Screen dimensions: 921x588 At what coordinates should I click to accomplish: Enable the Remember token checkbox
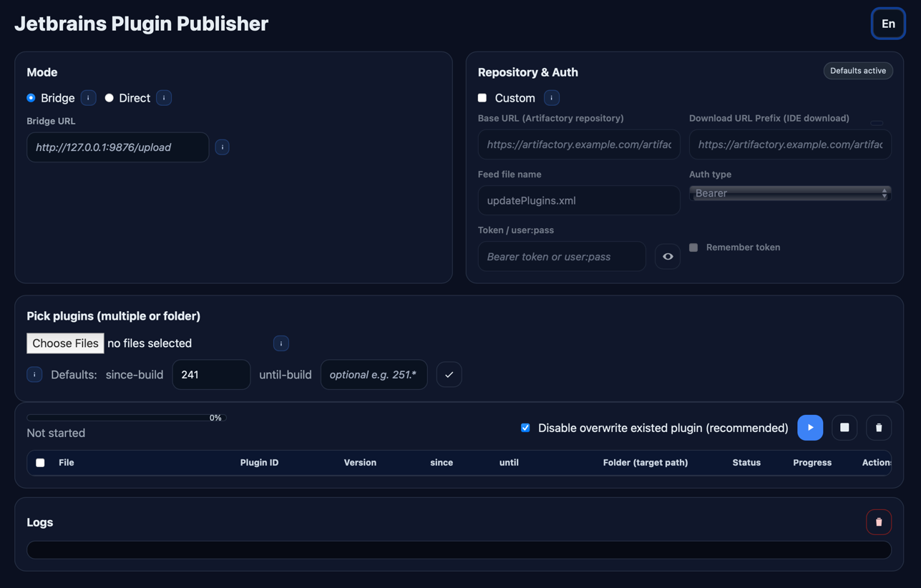point(693,248)
